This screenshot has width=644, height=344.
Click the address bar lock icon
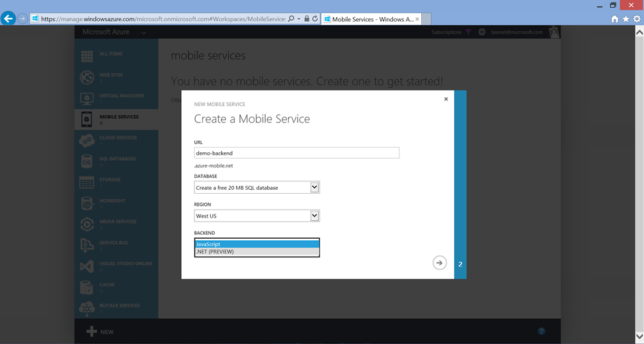[307, 19]
